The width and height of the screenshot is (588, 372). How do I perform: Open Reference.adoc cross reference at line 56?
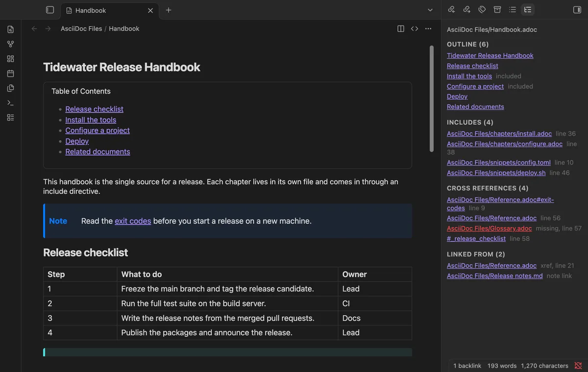tap(491, 218)
